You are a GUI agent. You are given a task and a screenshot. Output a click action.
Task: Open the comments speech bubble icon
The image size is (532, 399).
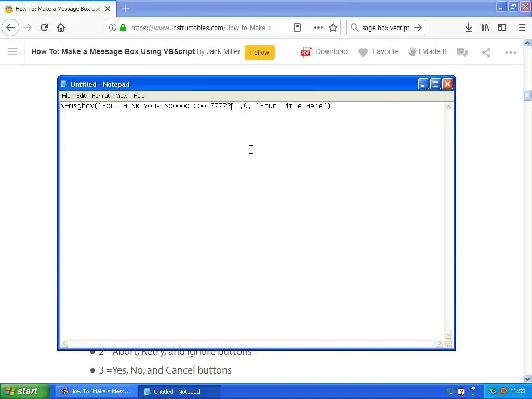point(462,52)
